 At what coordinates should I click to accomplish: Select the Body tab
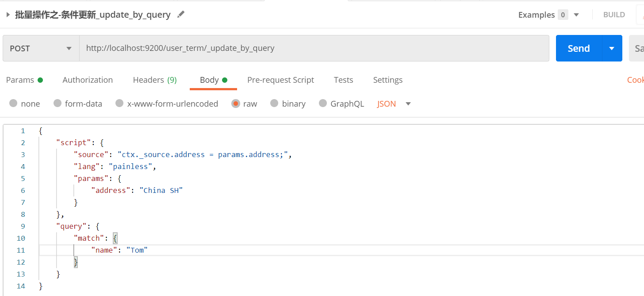click(x=213, y=80)
